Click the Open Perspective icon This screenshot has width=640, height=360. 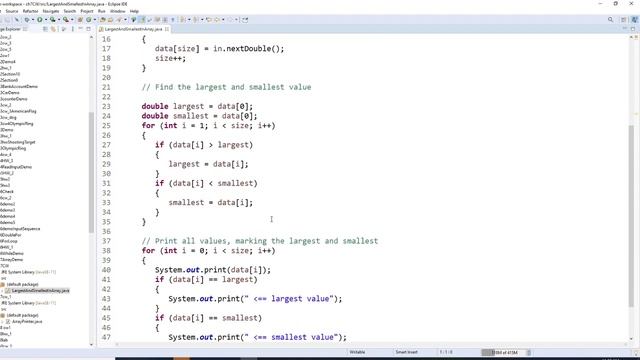click(x=624, y=20)
